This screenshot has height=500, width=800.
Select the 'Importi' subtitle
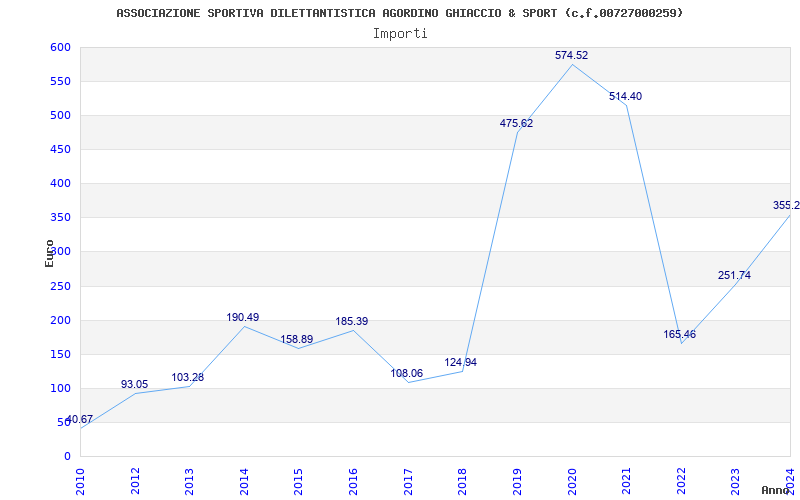coord(399,34)
